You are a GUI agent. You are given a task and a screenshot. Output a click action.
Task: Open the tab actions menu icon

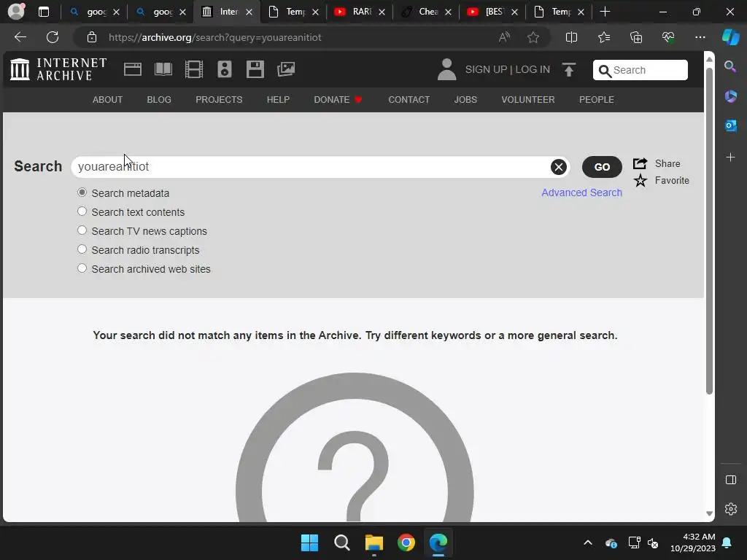(43, 12)
